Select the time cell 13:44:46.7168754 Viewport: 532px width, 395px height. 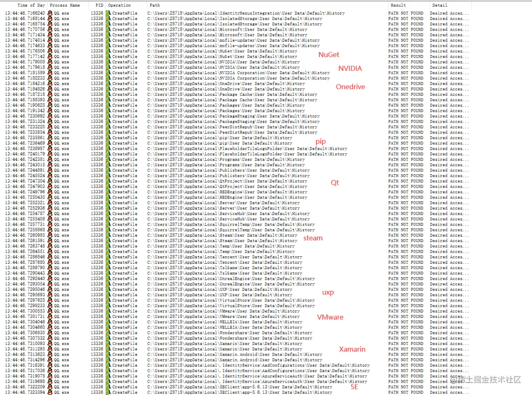coord(25,24)
